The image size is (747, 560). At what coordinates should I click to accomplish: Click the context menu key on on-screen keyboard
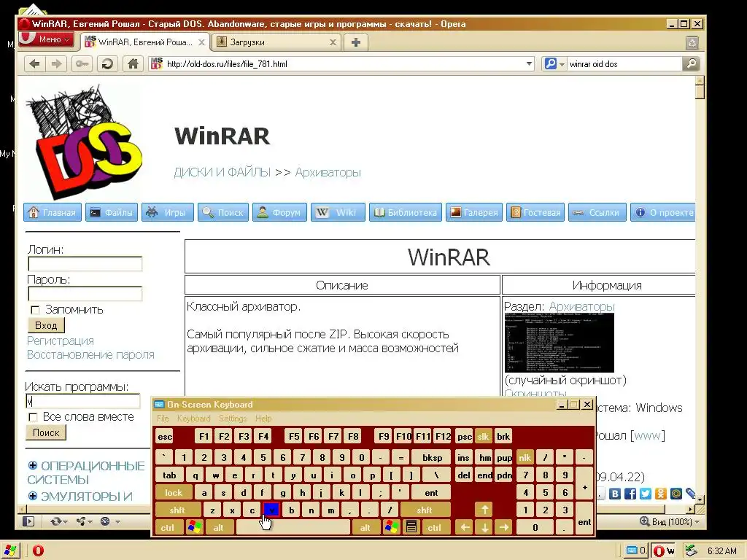pyautogui.click(x=411, y=527)
